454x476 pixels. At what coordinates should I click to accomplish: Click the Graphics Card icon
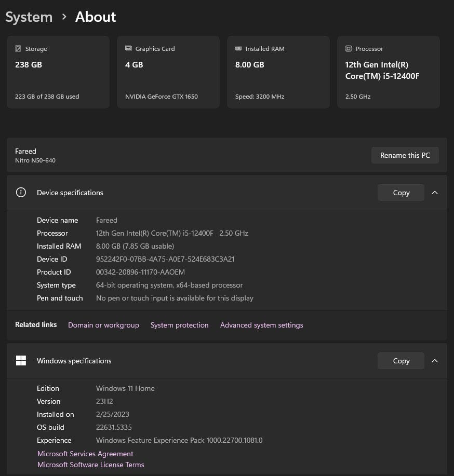click(128, 49)
